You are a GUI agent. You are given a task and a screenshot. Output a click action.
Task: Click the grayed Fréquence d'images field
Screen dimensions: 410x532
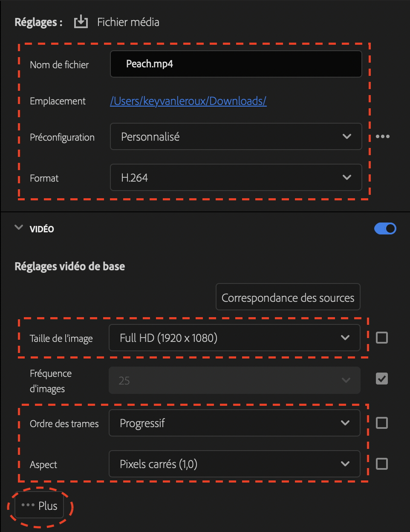click(x=234, y=380)
